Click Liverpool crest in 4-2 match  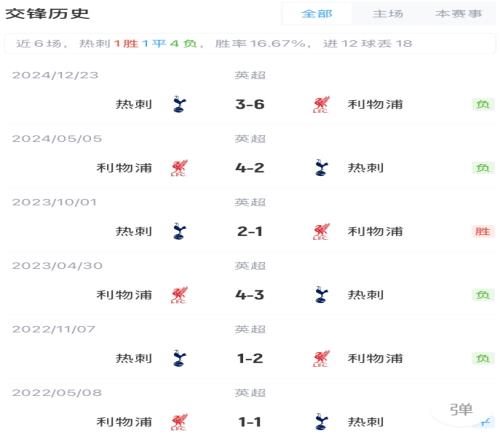[x=179, y=168]
